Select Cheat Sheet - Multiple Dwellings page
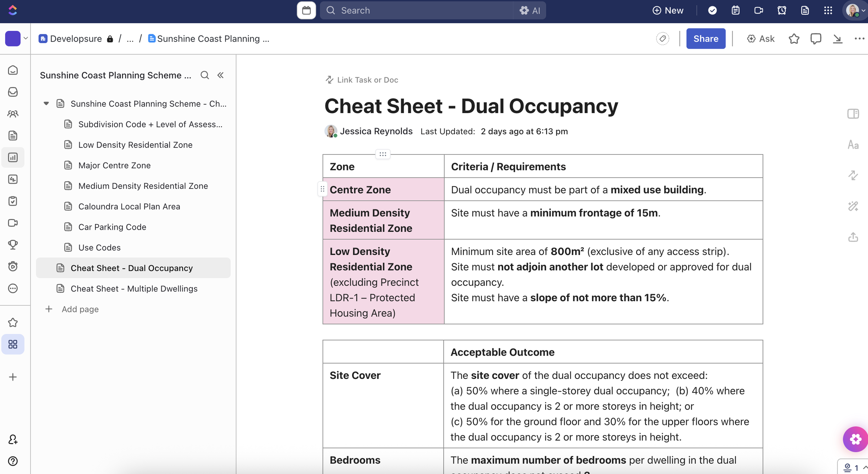 click(134, 289)
